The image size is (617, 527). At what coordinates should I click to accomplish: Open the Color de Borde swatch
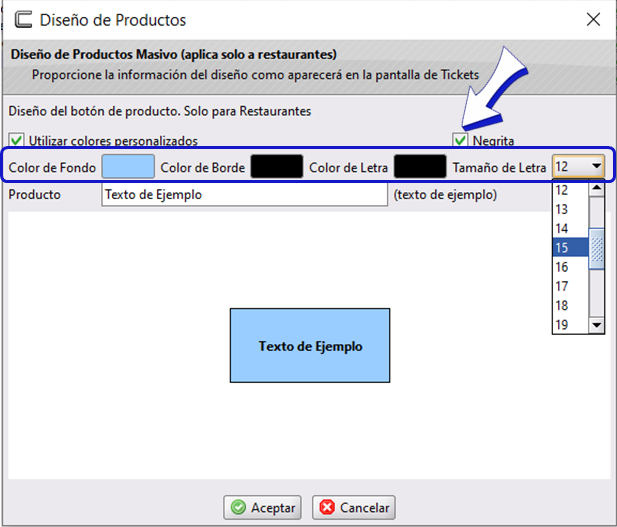[x=277, y=166]
